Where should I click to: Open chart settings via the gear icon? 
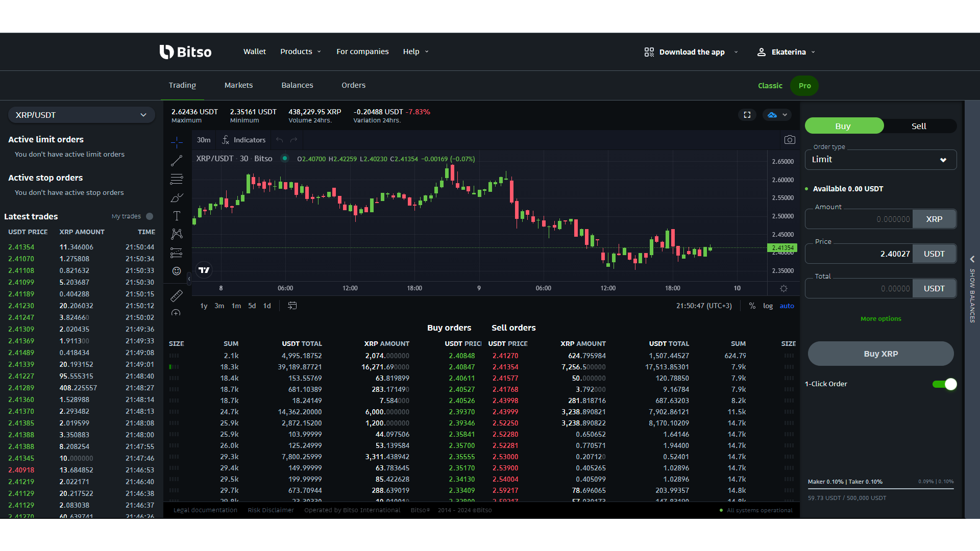pos(785,288)
